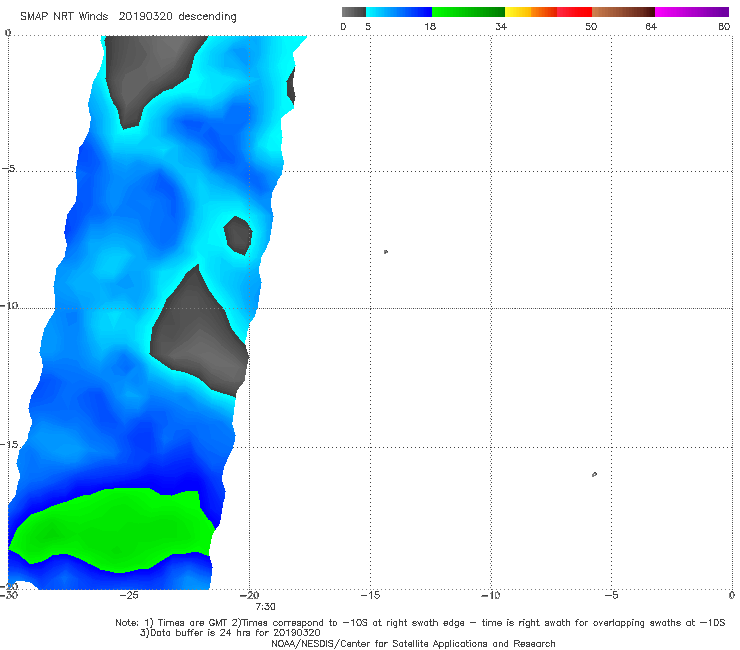
Task: Click the color bar label "64"
Action: [x=651, y=27]
